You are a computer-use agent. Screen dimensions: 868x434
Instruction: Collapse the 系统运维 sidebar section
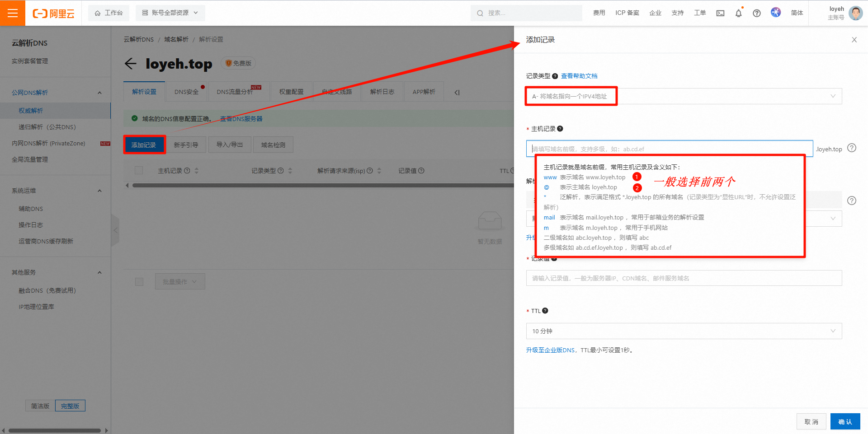(x=99, y=191)
